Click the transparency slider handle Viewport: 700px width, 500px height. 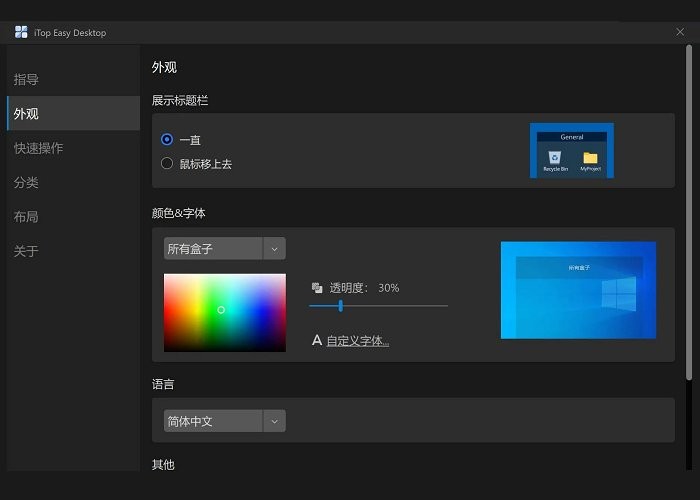point(341,306)
